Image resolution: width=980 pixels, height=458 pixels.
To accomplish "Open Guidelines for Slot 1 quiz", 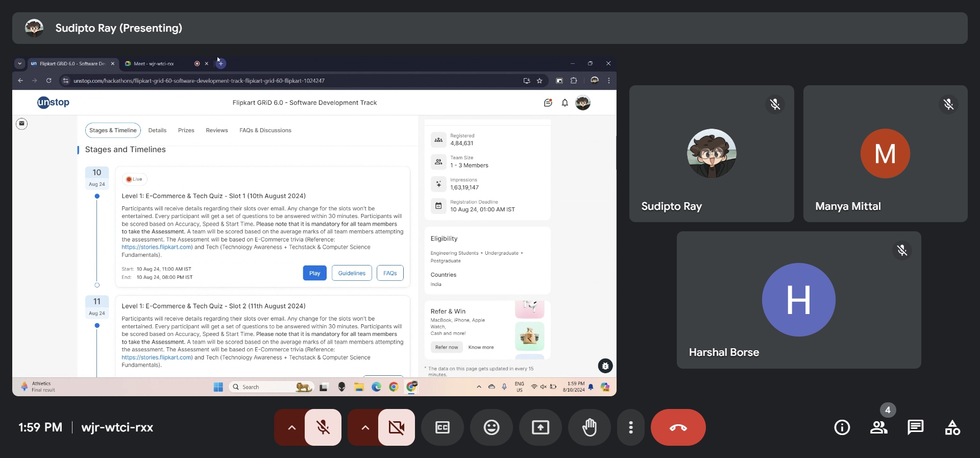I will 352,273.
